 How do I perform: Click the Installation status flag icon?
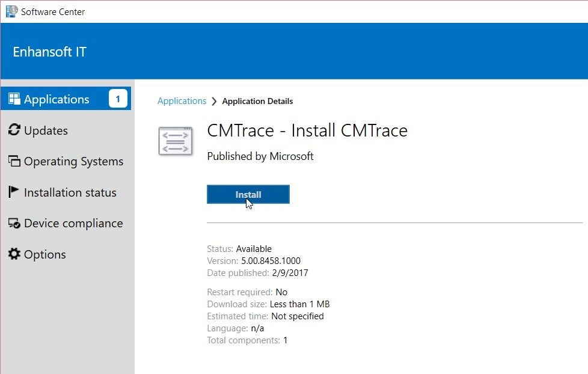coord(13,192)
